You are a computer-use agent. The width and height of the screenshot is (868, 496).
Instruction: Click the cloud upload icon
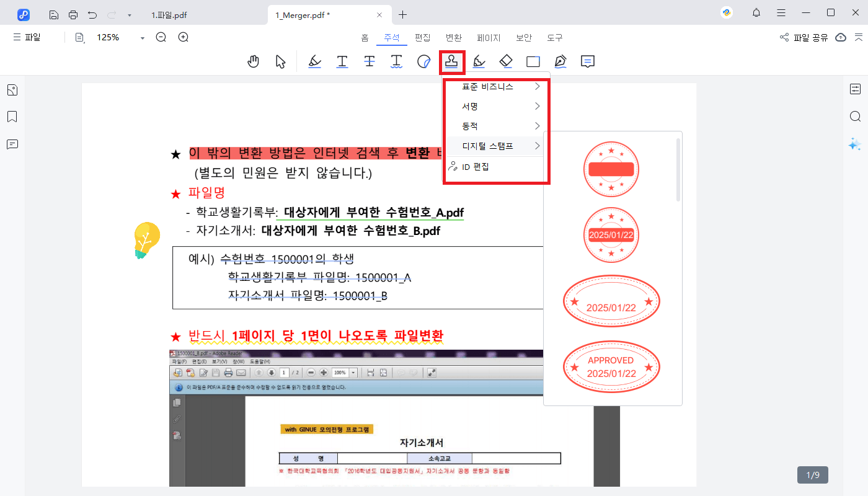tap(841, 37)
